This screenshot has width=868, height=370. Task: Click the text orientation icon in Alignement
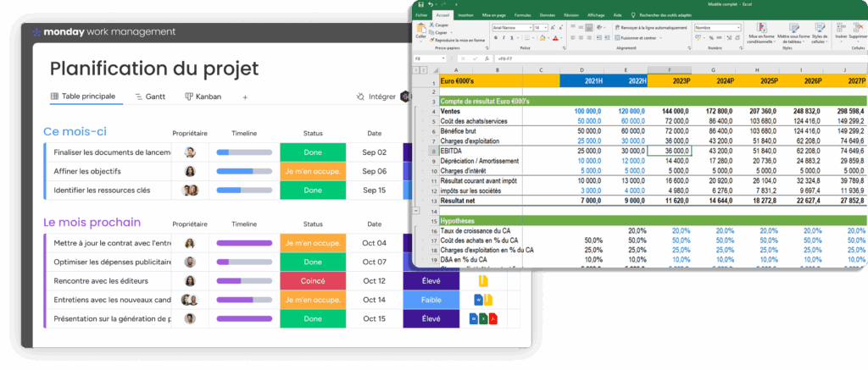[599, 27]
